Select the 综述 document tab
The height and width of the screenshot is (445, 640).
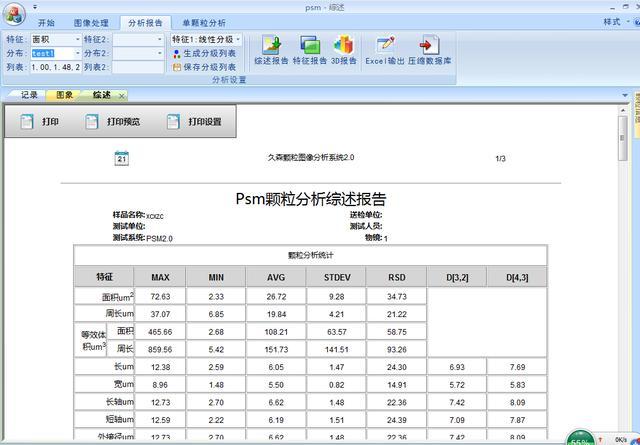[x=102, y=95]
